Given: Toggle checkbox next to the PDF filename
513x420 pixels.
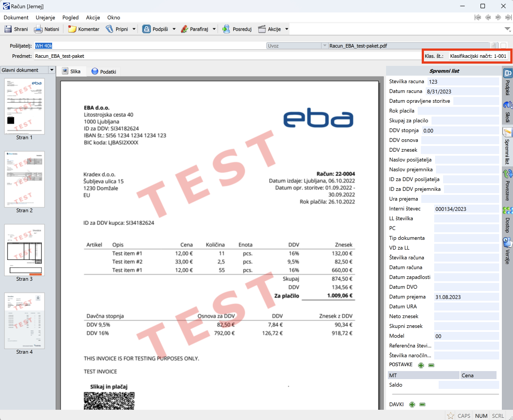Looking at the screenshot, I should pos(503,45).
